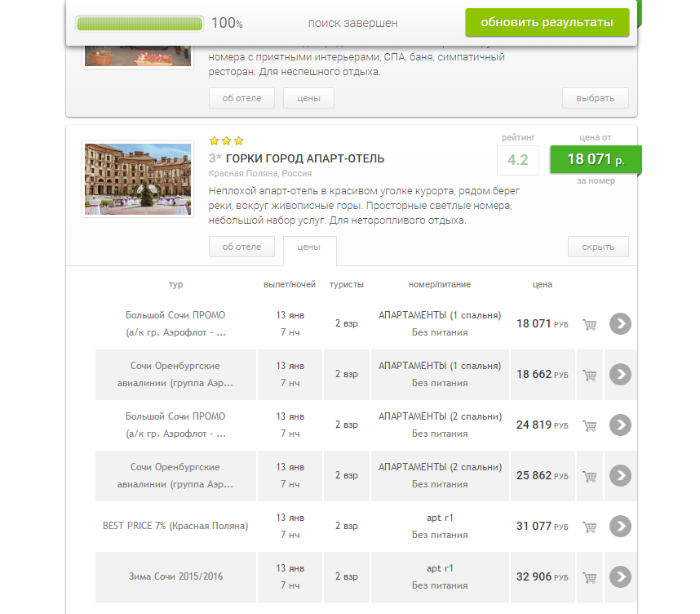Click price 32 906 РУБ
This screenshot has height=614, width=700.
pos(542,577)
